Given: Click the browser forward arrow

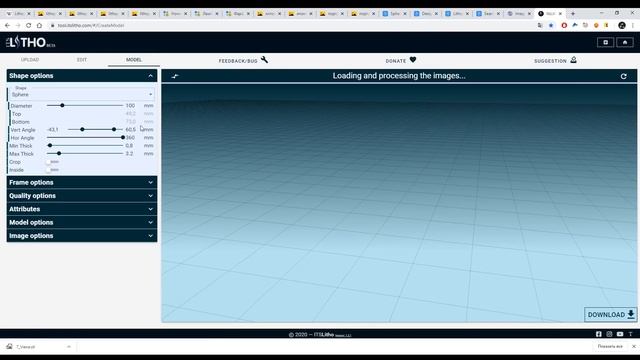Looking at the screenshot, I should pos(18,25).
